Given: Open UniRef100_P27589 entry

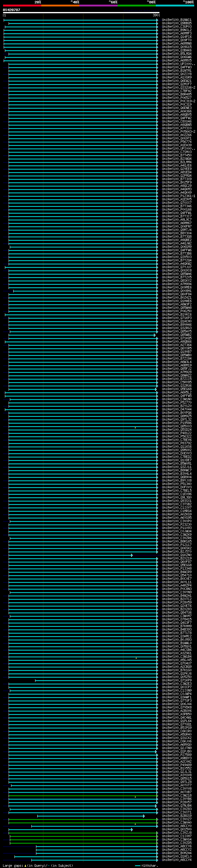Looking at the screenshot, I should [x=176, y=755].
